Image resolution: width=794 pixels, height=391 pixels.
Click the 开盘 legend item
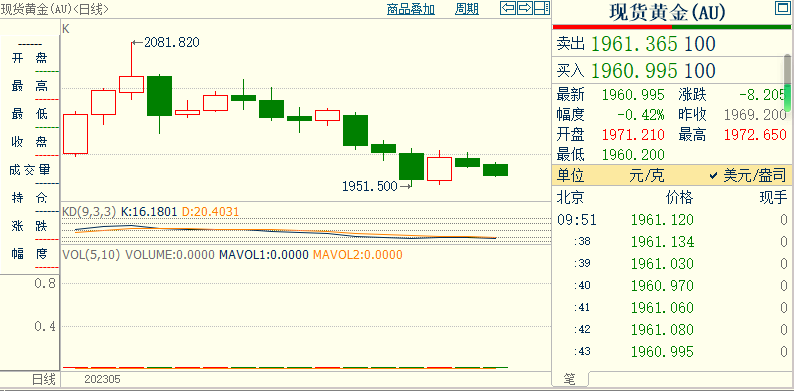point(29,58)
